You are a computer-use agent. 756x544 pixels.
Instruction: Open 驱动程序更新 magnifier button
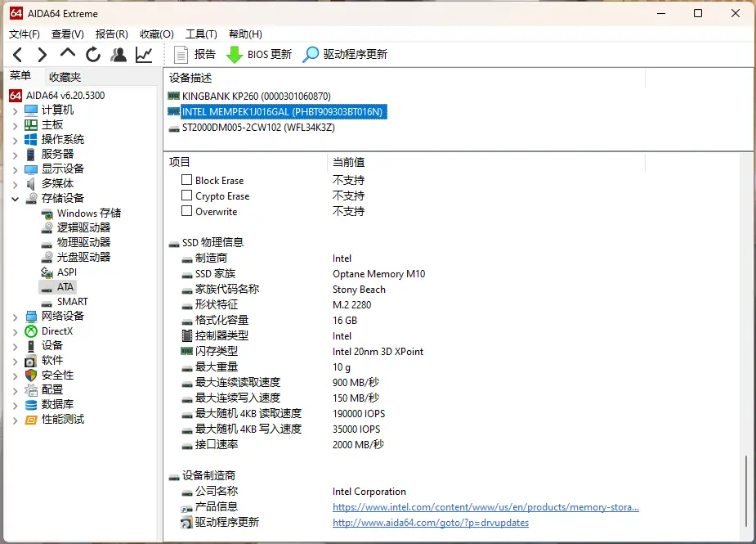[345, 55]
